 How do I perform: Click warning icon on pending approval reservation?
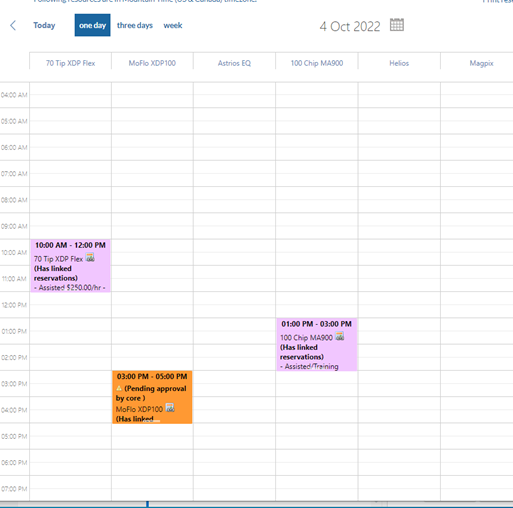click(119, 388)
